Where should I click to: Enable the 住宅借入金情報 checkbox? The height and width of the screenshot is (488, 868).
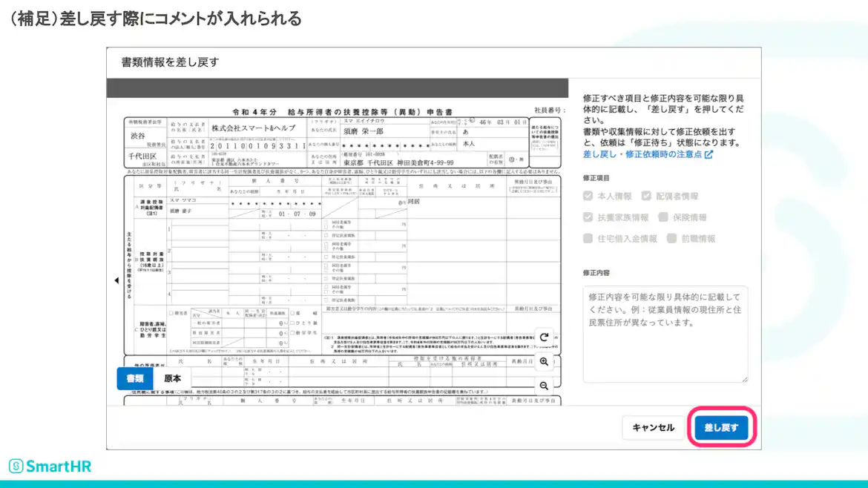(x=588, y=237)
